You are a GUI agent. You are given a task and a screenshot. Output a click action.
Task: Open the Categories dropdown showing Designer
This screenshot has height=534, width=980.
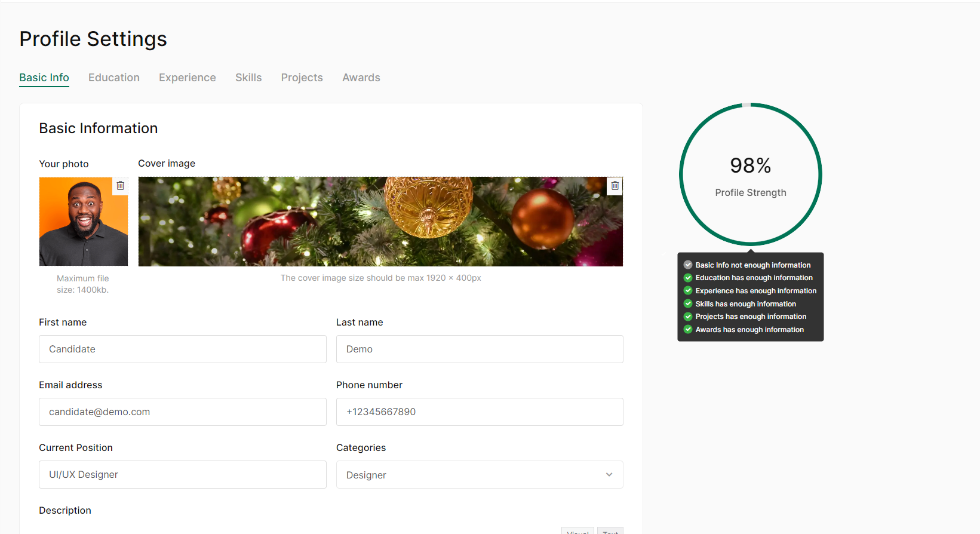(479, 475)
